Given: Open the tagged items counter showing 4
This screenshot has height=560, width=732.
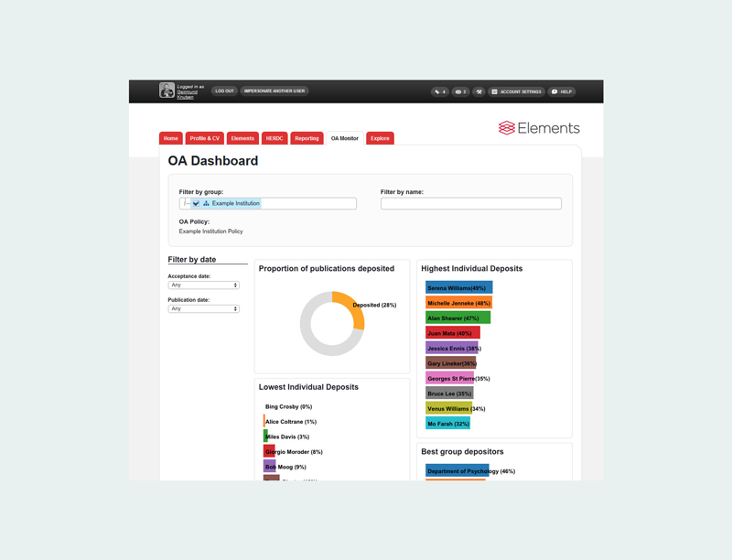Looking at the screenshot, I should coord(440,92).
